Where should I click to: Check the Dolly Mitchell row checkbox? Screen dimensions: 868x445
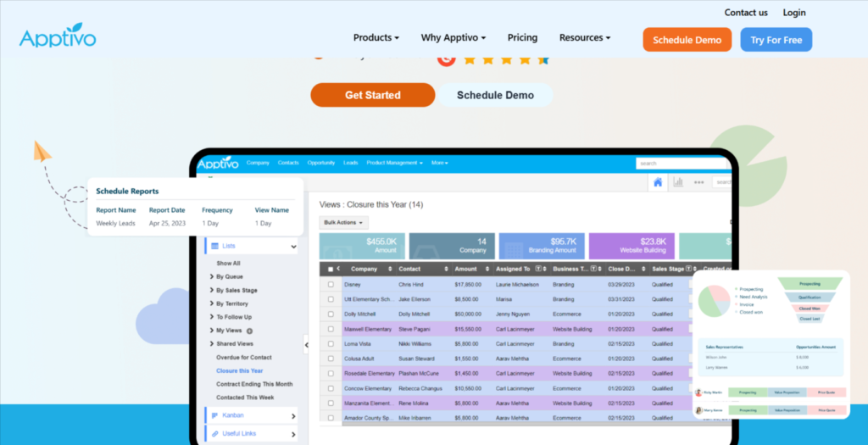[331, 314]
